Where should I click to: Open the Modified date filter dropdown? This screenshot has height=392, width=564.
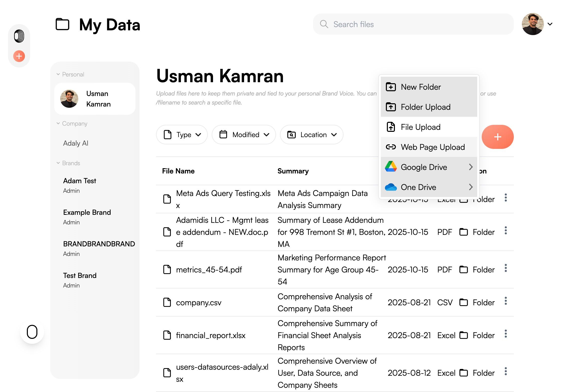coord(244,135)
